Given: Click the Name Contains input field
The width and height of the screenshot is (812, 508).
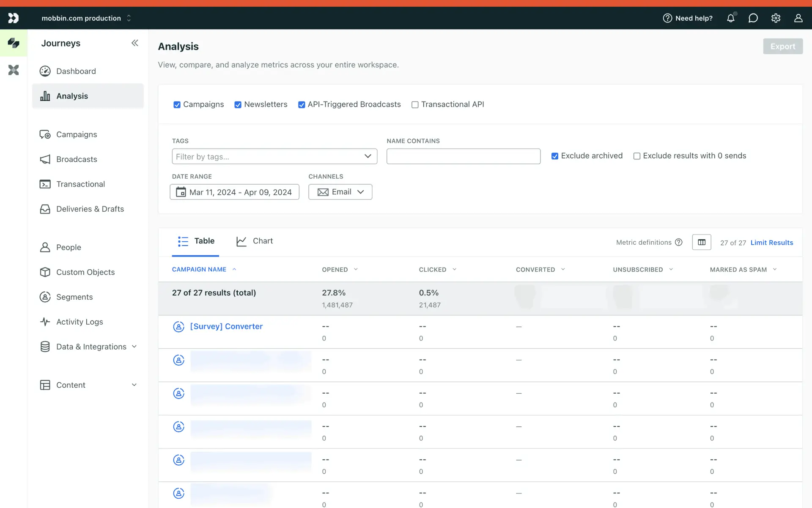Looking at the screenshot, I should (x=463, y=156).
